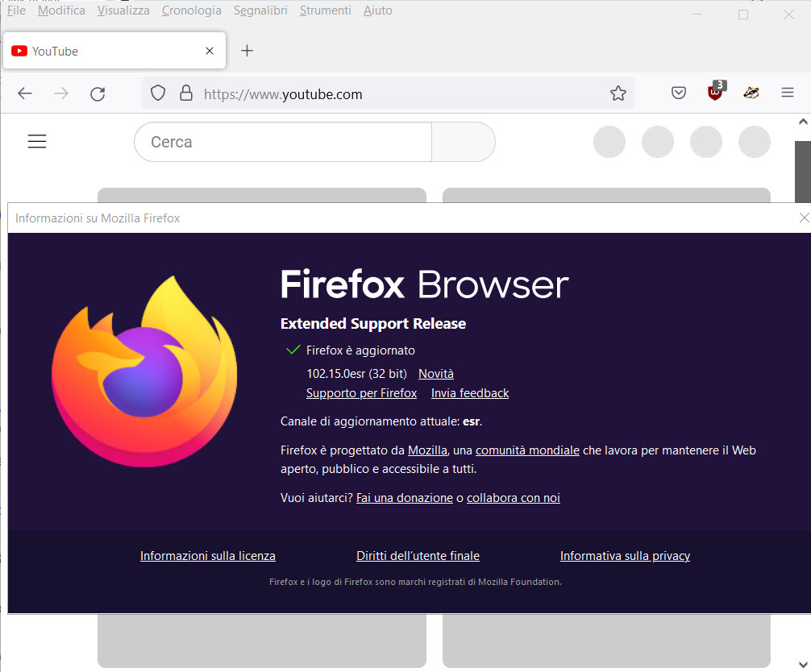
Task: Reload the current page
Action: pyautogui.click(x=98, y=93)
